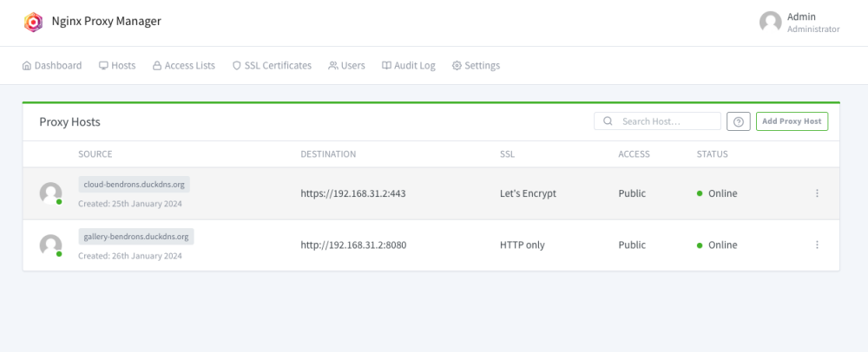Image resolution: width=868 pixels, height=352 pixels.
Task: Click avatar in cloud-bendrons.duckdns.org row
Action: [50, 193]
